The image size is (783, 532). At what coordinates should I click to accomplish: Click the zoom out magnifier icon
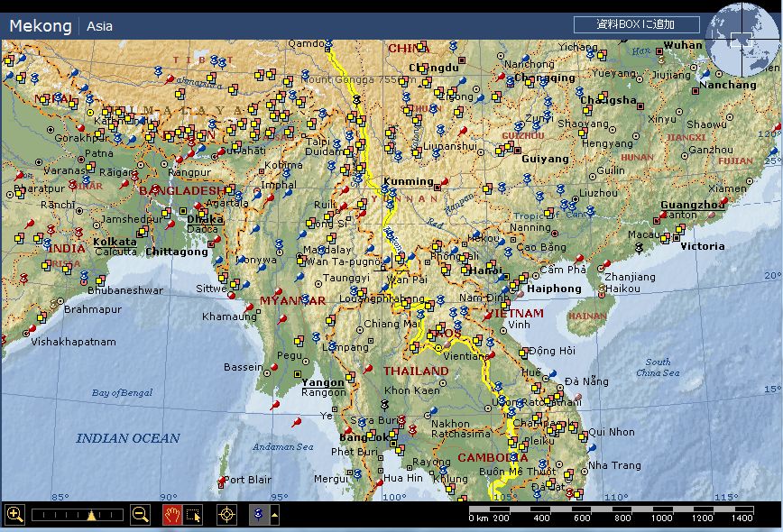(x=141, y=515)
